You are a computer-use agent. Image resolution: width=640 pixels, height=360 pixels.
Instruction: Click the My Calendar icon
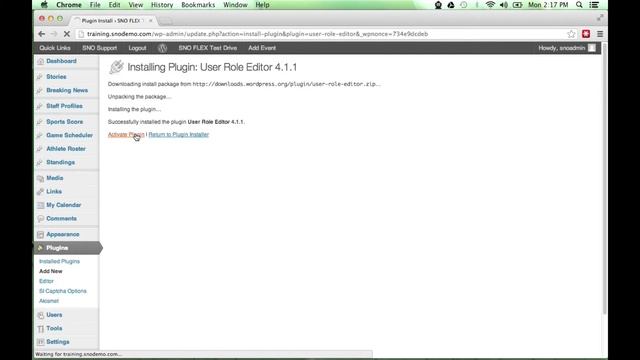[40, 205]
